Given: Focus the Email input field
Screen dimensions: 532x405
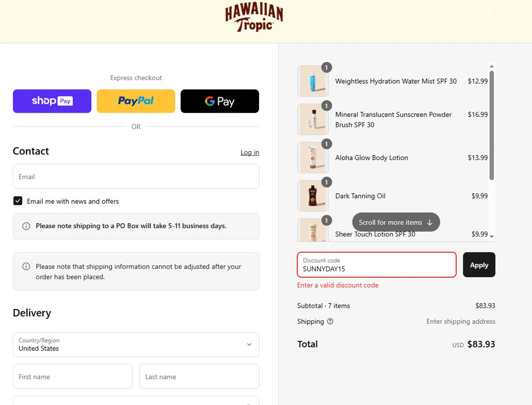Looking at the screenshot, I should point(136,177).
